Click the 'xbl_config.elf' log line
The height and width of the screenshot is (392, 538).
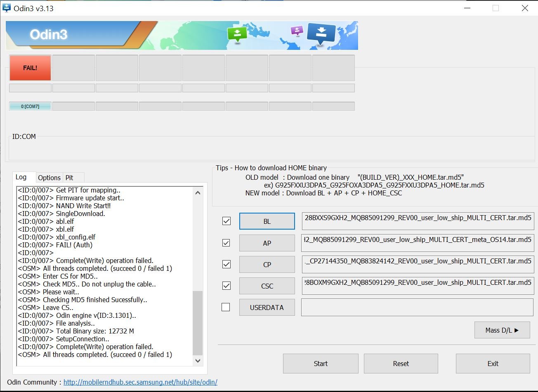pos(57,237)
